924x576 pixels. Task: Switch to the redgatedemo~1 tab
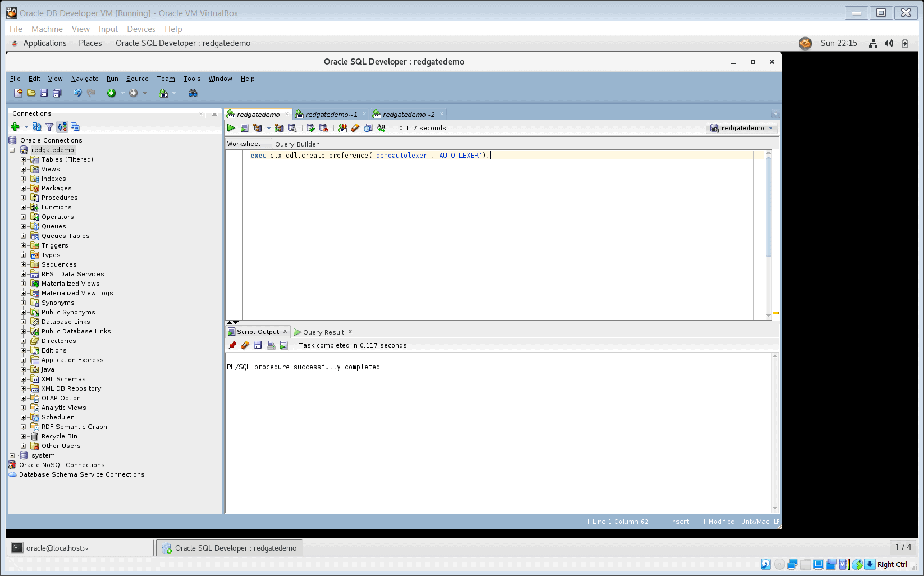pyautogui.click(x=331, y=114)
